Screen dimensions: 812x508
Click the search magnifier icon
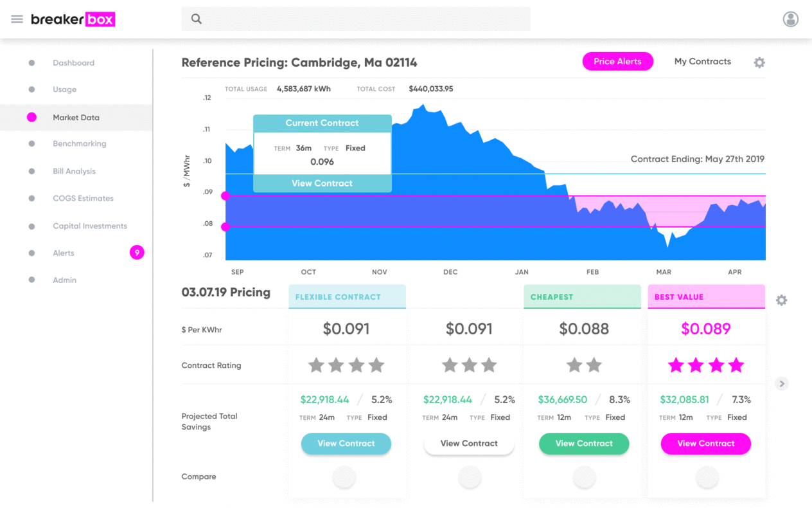[197, 19]
